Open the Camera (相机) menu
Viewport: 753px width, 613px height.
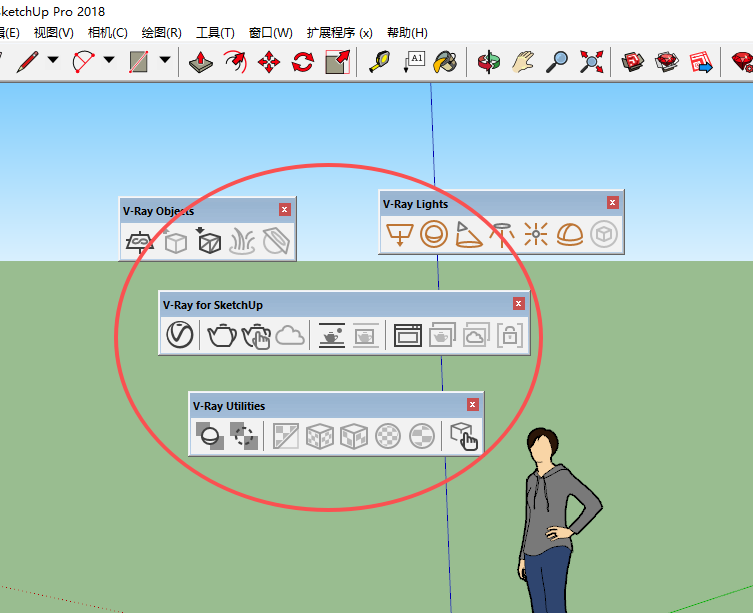(108, 33)
